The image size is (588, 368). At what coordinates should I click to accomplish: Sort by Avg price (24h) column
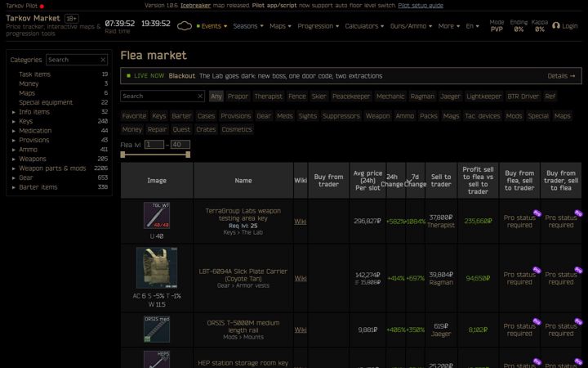click(367, 180)
